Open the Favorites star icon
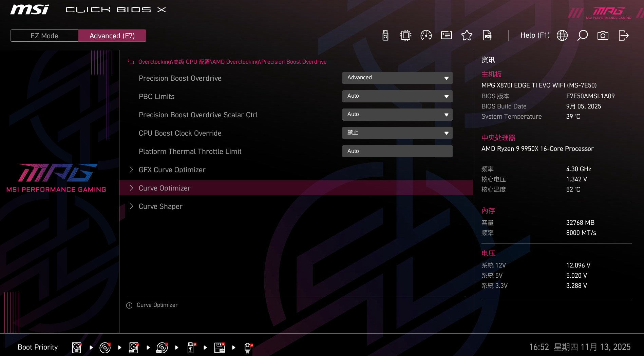 click(x=467, y=35)
